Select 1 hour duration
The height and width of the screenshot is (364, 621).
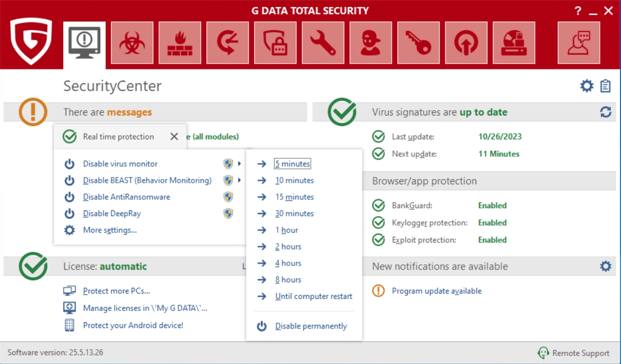pyautogui.click(x=286, y=230)
